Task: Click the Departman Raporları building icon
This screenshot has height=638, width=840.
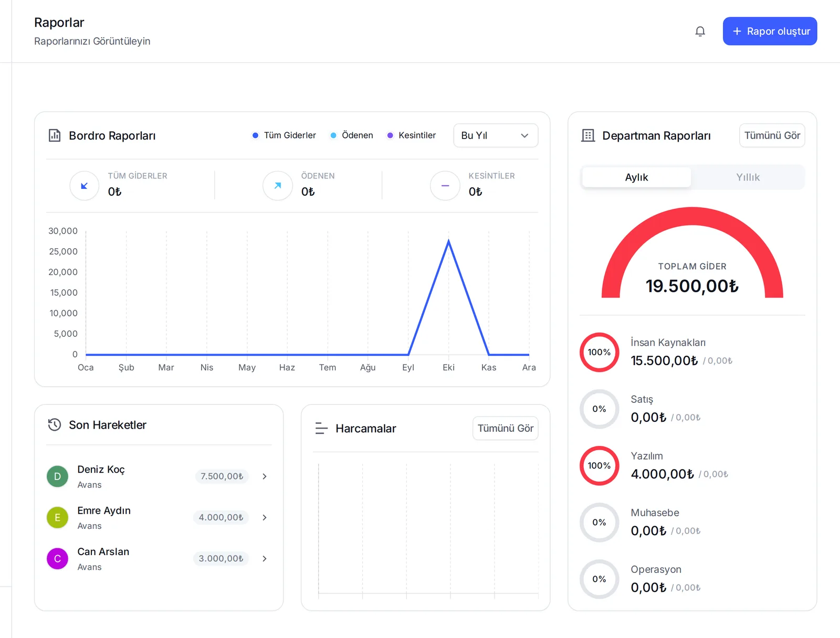Action: click(x=588, y=135)
